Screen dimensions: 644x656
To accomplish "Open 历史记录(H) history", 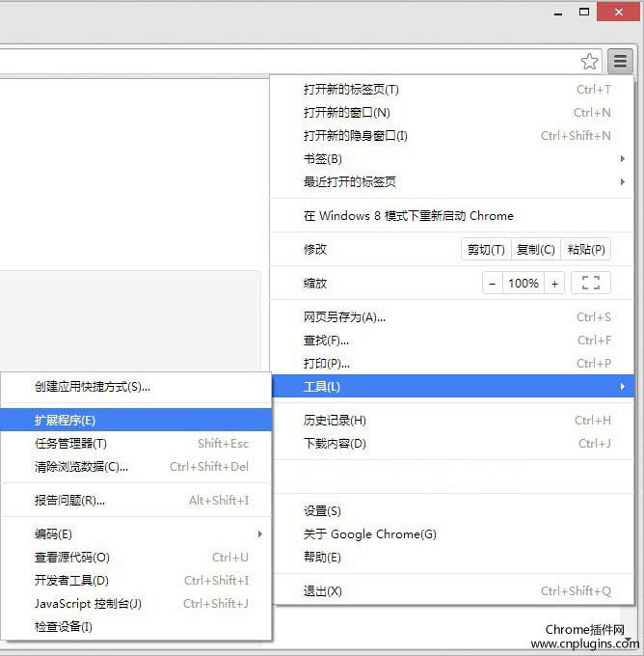I will pyautogui.click(x=452, y=420).
